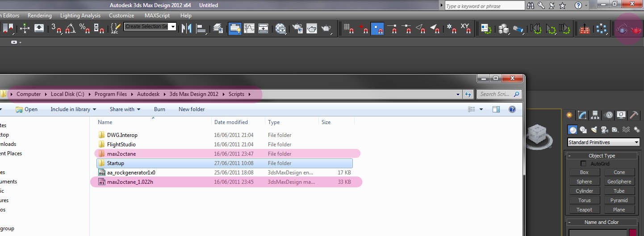644x236 pixels.
Task: Select the Systems category icon
Action: 636,130
